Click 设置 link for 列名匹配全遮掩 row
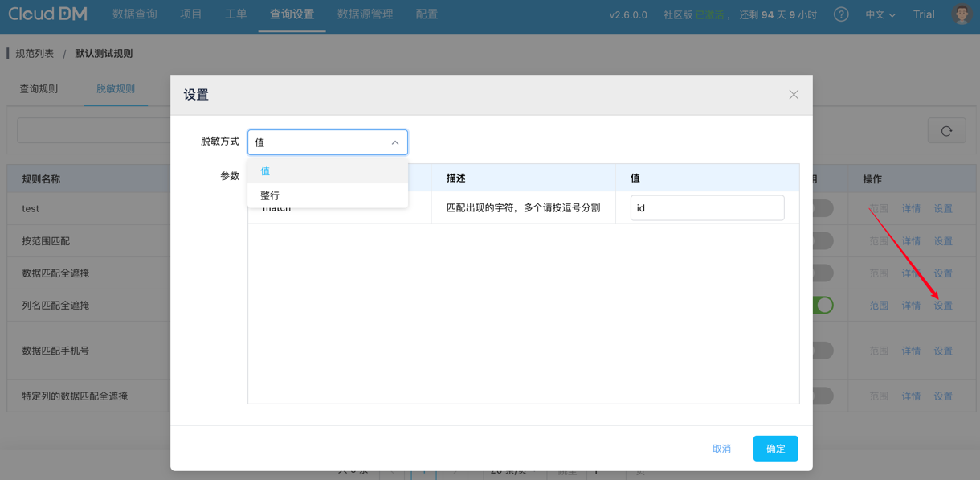Image resolution: width=980 pixels, height=480 pixels. tap(943, 306)
